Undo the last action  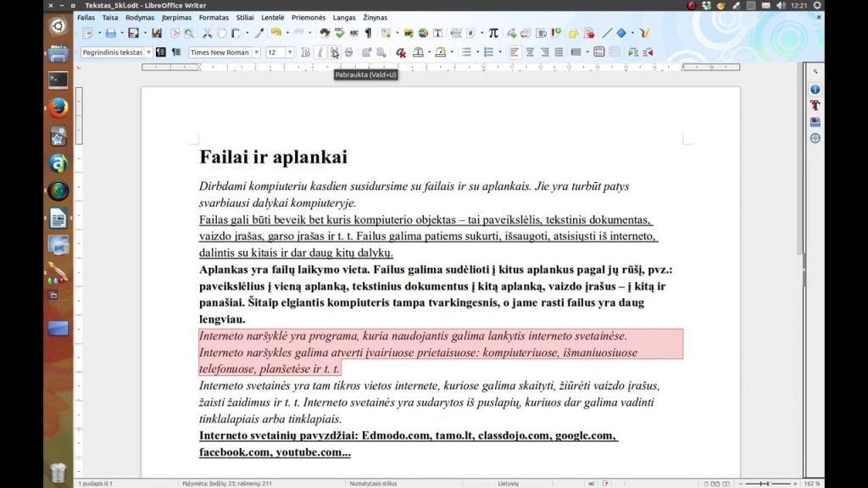[275, 34]
